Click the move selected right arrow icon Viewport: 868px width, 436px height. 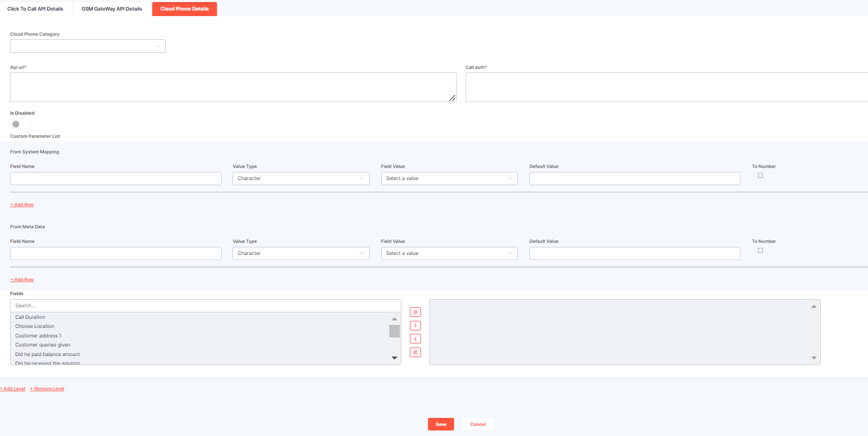[x=415, y=326]
